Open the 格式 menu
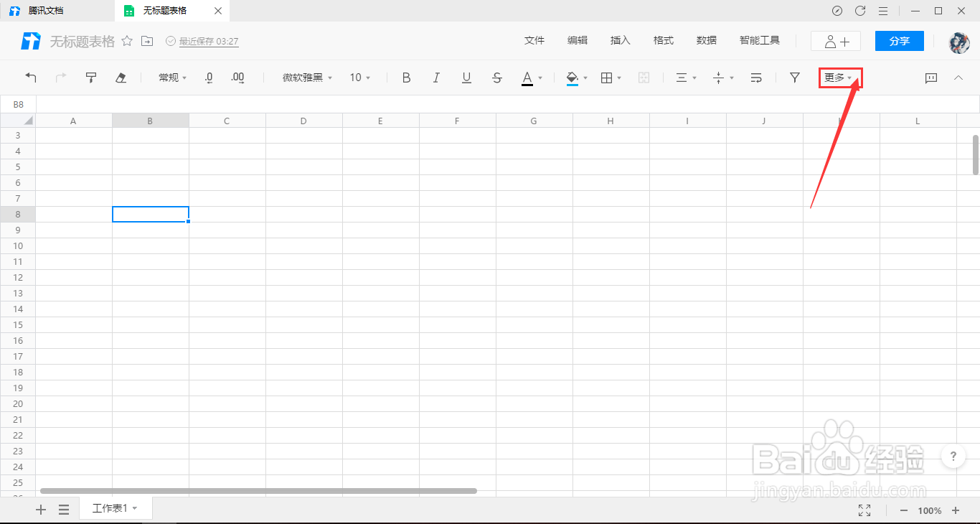Viewport: 980px width, 524px height. tap(664, 41)
